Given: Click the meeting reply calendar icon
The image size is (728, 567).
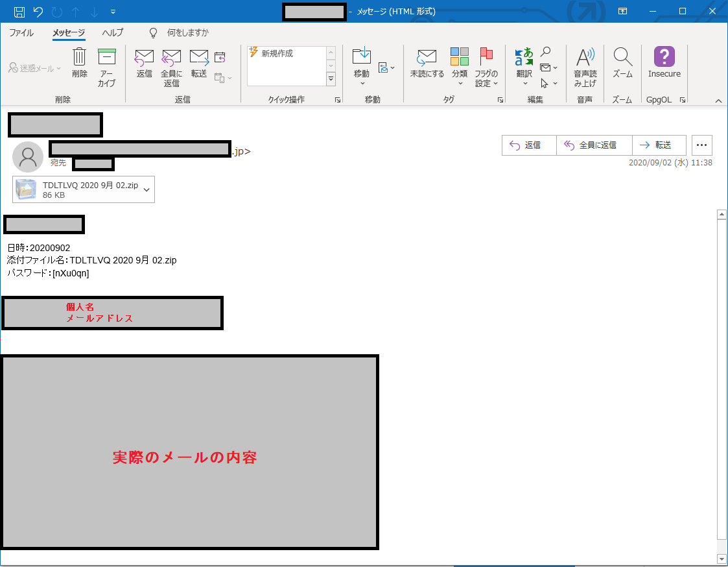Looking at the screenshot, I should tap(220, 58).
